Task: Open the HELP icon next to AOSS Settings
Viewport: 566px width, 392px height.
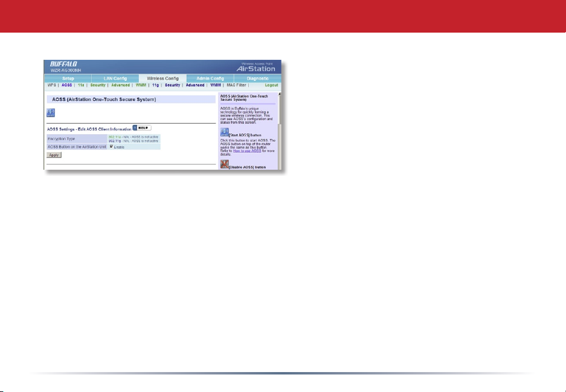Action: pos(142,128)
